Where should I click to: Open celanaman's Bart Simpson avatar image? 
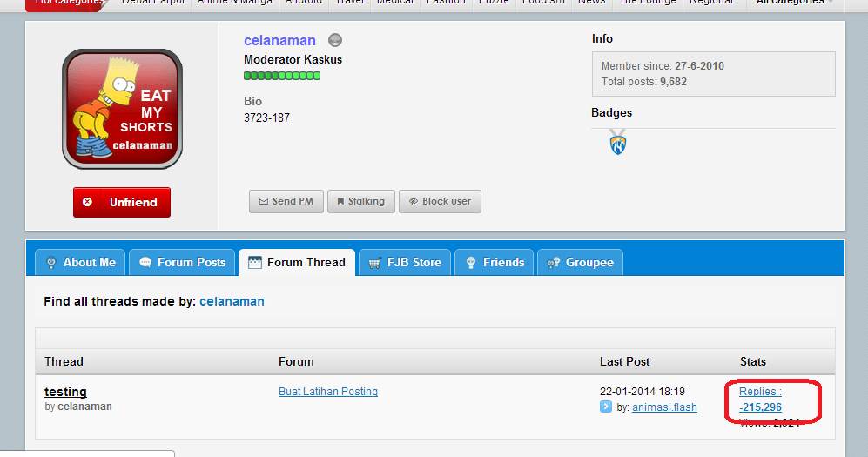coord(123,109)
